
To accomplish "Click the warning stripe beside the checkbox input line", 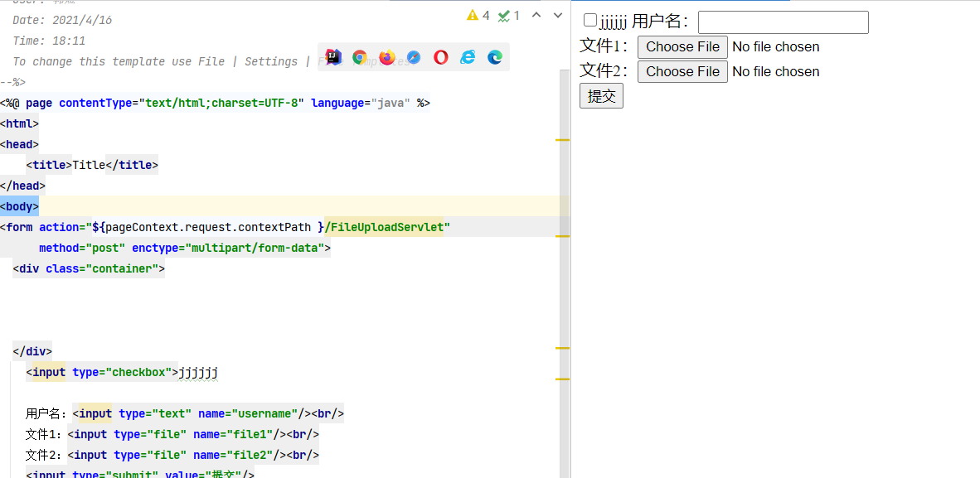I will point(562,379).
